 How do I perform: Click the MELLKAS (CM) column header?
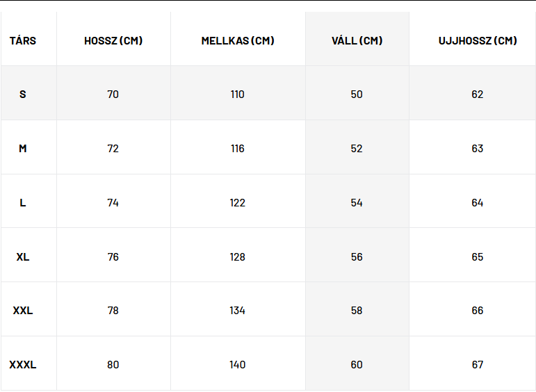tap(238, 41)
